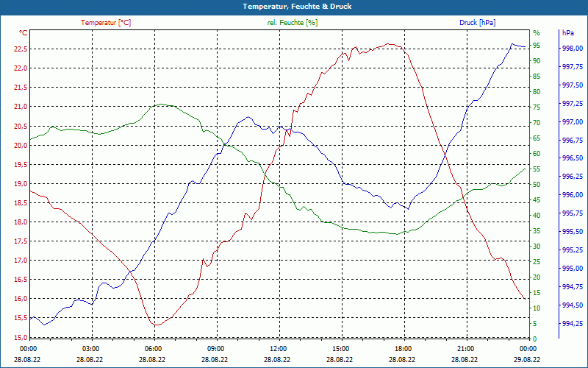
Task: Click the "17,5" temperature axis value
Action: point(21,241)
